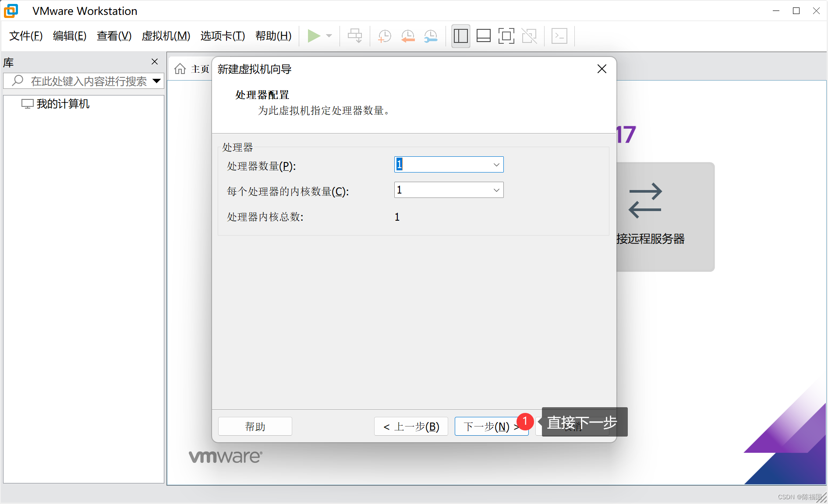
Task: Maximize the VMware Workstation window
Action: pos(796,11)
